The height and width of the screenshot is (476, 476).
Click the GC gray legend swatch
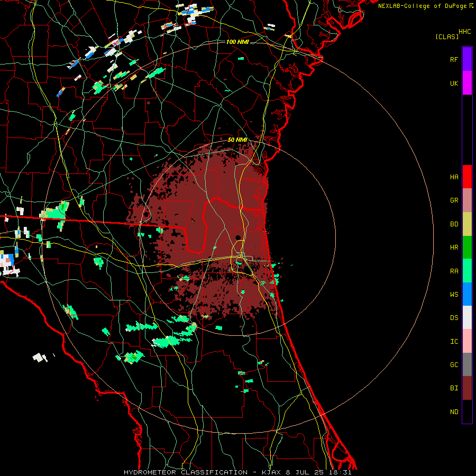tap(467, 364)
